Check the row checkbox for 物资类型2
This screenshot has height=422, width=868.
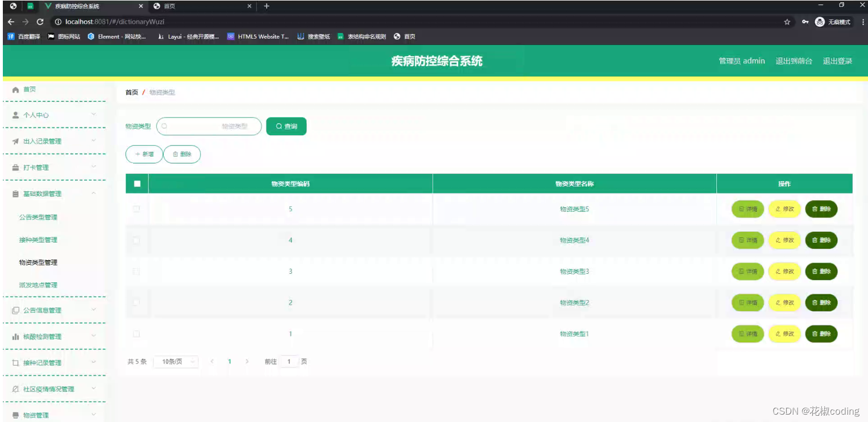[x=136, y=303]
